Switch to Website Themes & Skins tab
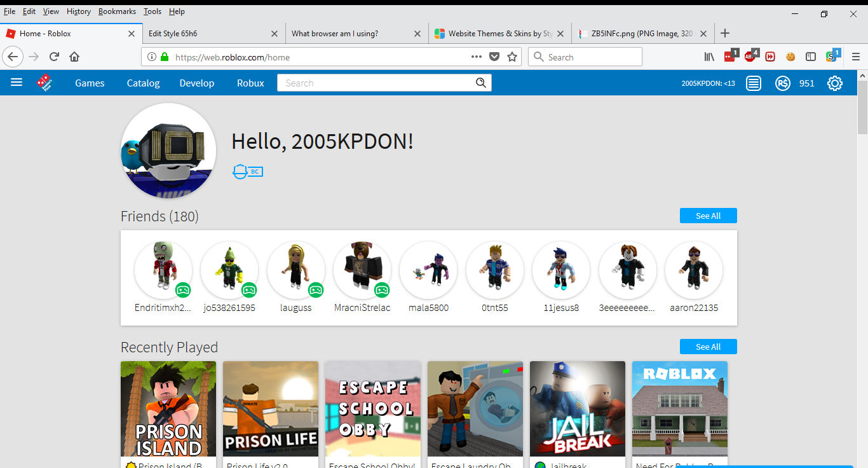The image size is (868, 468). (499, 34)
